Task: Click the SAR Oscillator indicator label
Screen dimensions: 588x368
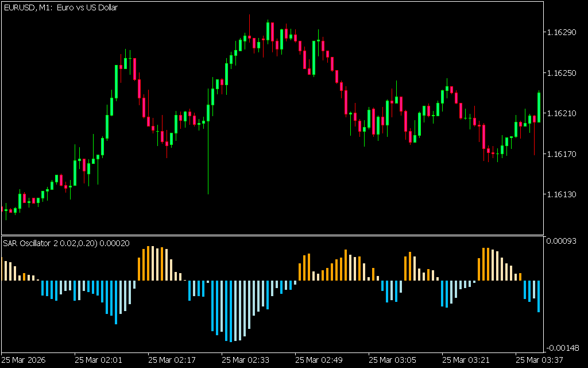Action: 66,243
